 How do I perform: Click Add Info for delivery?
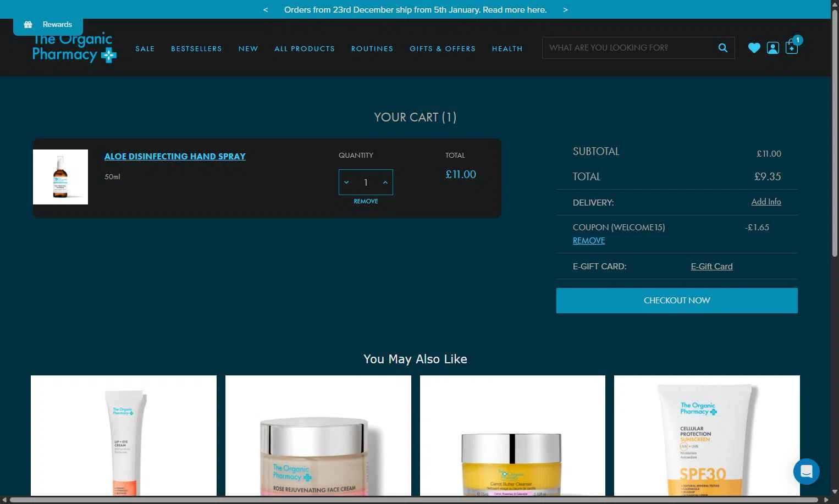coord(766,202)
